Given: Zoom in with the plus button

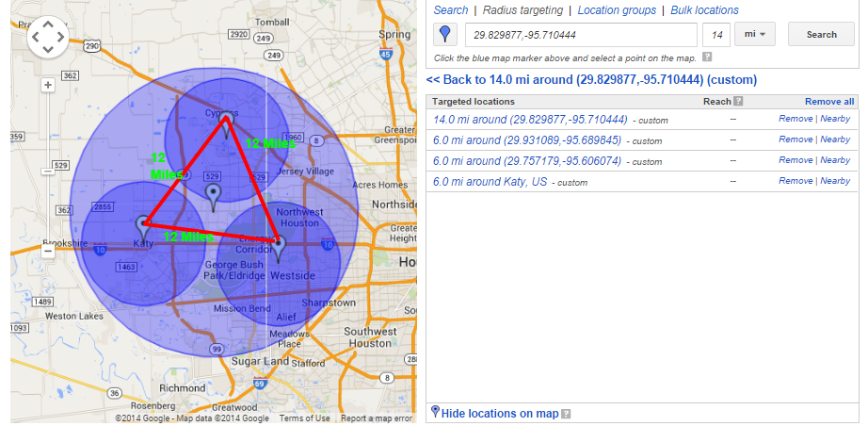Looking at the screenshot, I should pyautogui.click(x=48, y=86).
